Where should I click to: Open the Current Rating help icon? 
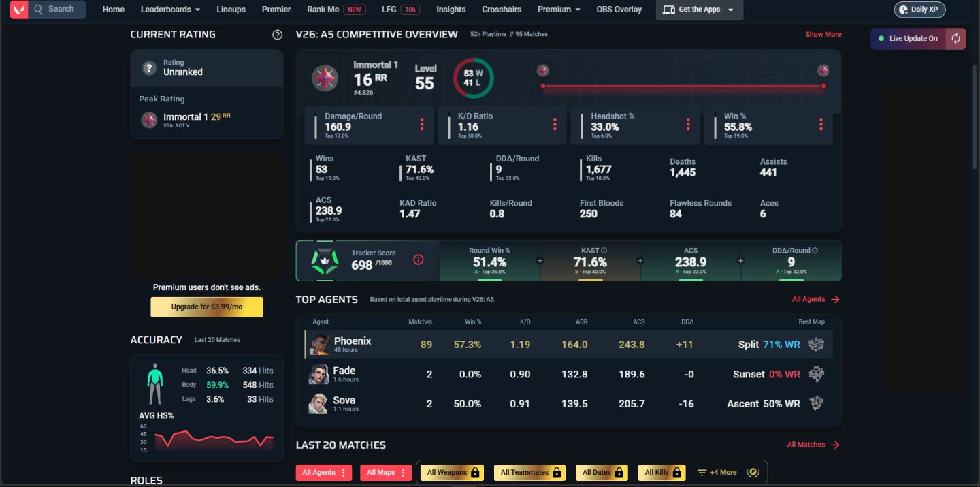click(x=277, y=35)
